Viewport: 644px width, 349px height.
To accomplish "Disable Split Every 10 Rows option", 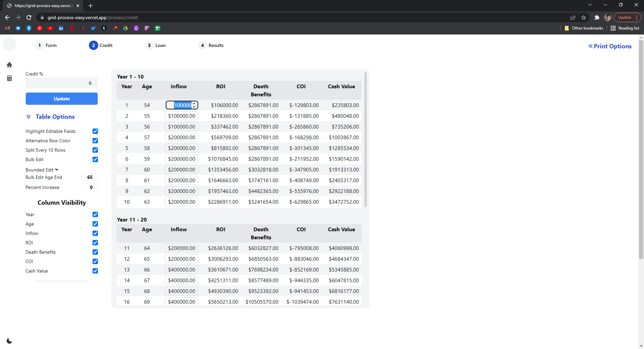I will (x=95, y=150).
